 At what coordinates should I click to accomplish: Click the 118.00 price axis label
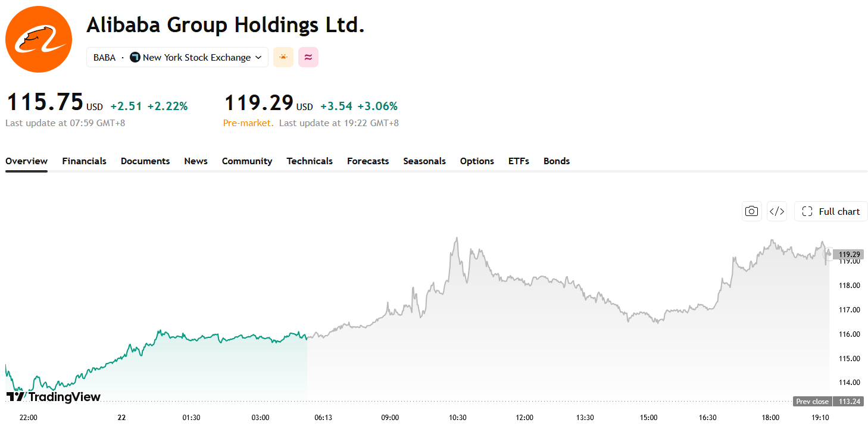(x=850, y=286)
